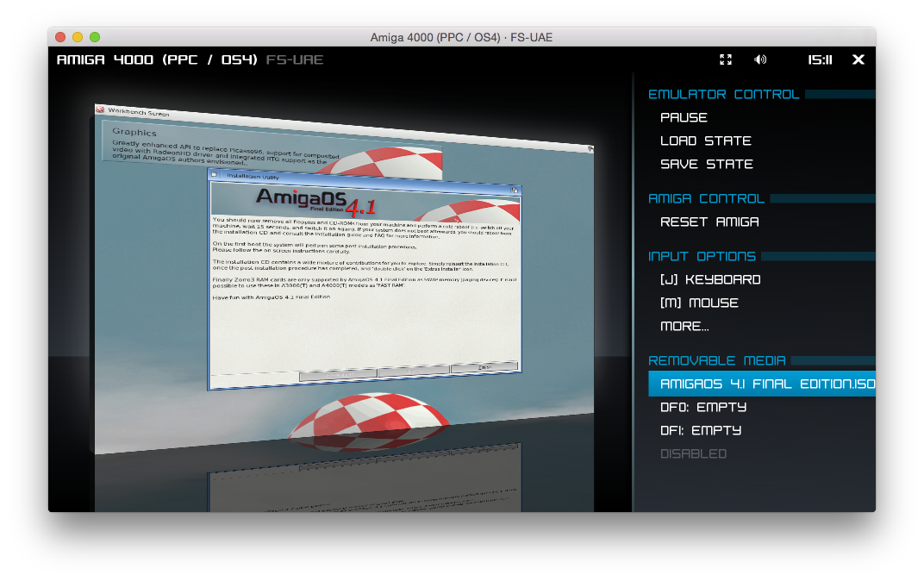
Task: Select DF0: Empty floppy drive
Action: click(x=703, y=407)
